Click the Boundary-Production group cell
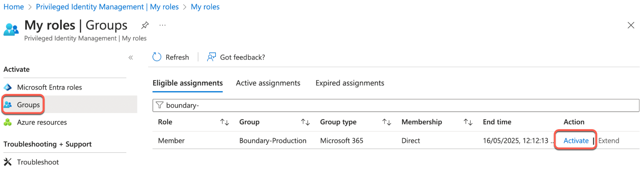Screen dimensions: 644x180 coord(273,141)
